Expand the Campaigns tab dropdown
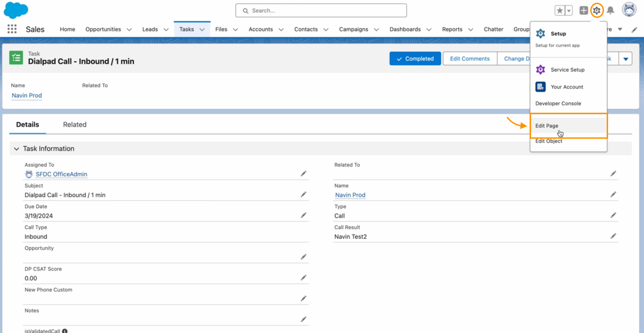 tap(376, 29)
